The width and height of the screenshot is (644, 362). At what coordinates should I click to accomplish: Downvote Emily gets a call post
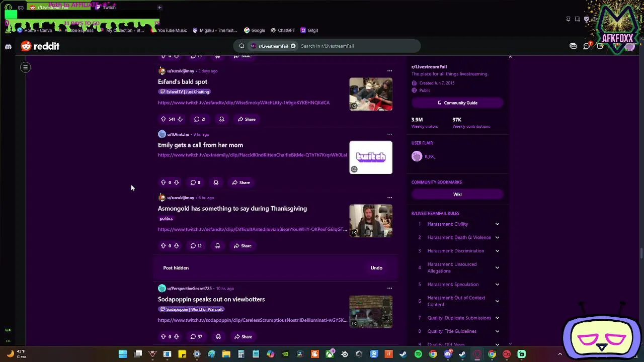tap(176, 183)
